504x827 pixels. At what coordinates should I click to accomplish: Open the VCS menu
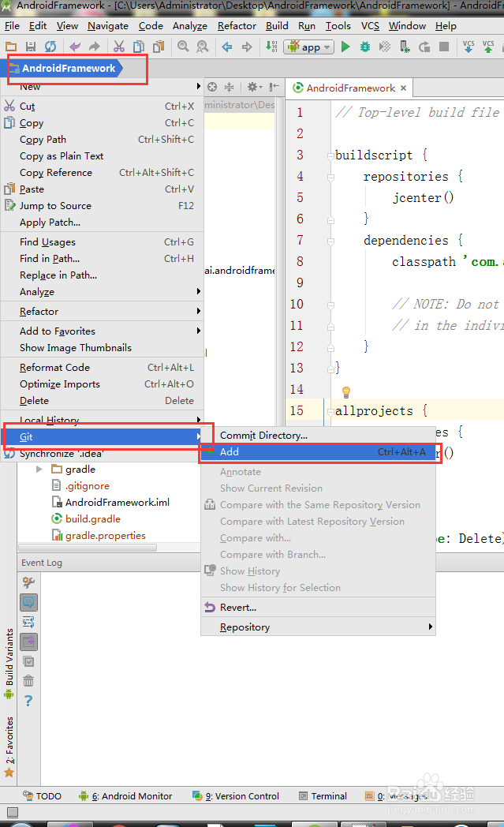(370, 26)
